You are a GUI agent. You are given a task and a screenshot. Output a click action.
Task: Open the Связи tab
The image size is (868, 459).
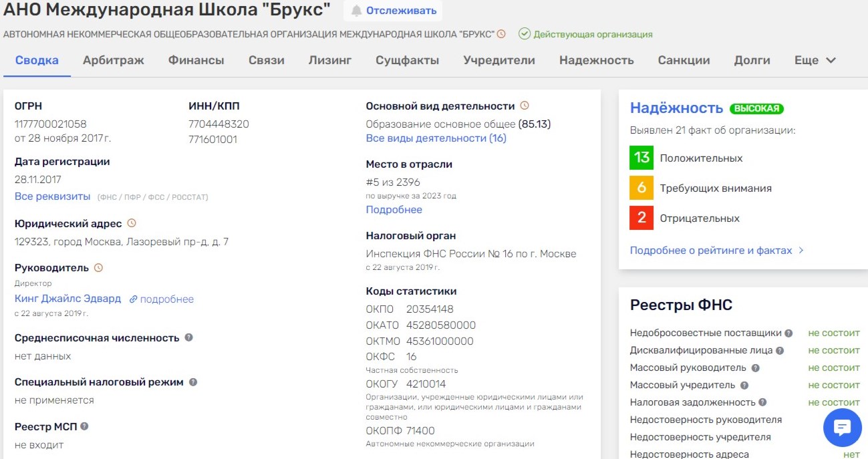(x=267, y=60)
